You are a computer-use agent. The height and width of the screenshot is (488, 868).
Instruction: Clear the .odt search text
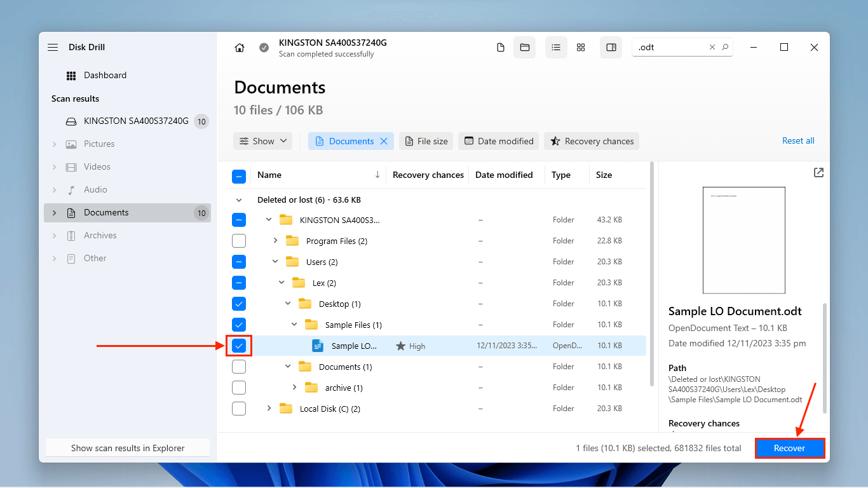[x=712, y=47]
